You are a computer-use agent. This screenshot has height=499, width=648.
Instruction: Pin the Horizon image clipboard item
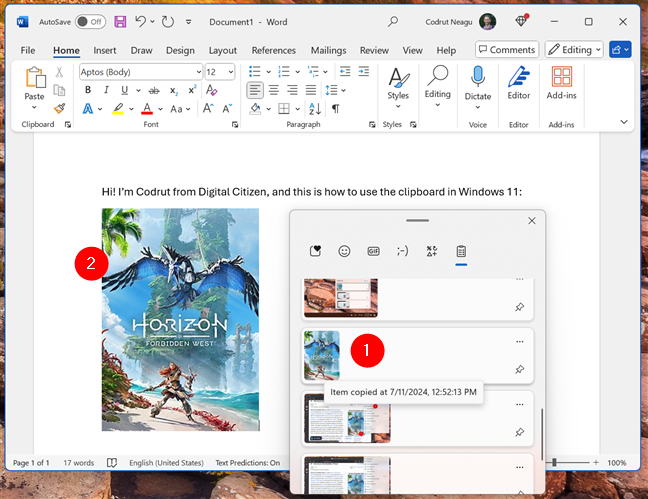pyautogui.click(x=519, y=369)
